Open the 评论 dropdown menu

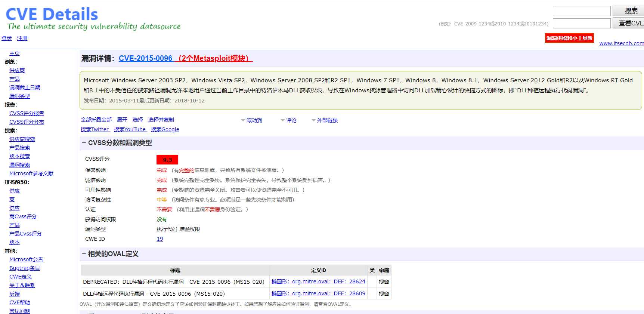(x=288, y=120)
